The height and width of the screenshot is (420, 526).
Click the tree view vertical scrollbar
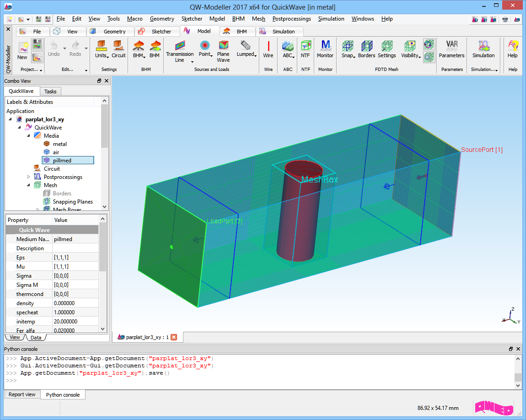104,126
